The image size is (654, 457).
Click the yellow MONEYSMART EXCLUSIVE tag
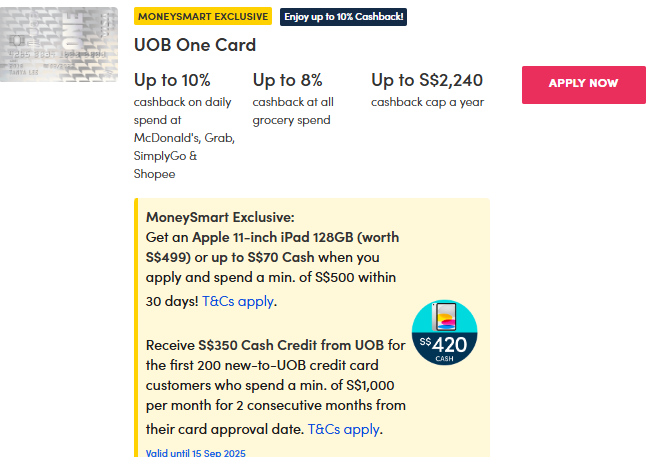[203, 17]
